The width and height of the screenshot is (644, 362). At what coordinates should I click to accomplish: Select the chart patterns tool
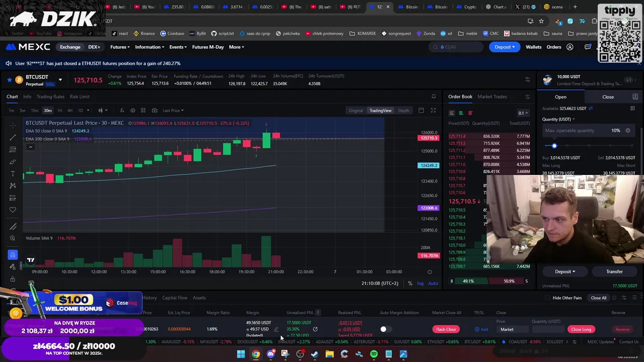(13, 186)
